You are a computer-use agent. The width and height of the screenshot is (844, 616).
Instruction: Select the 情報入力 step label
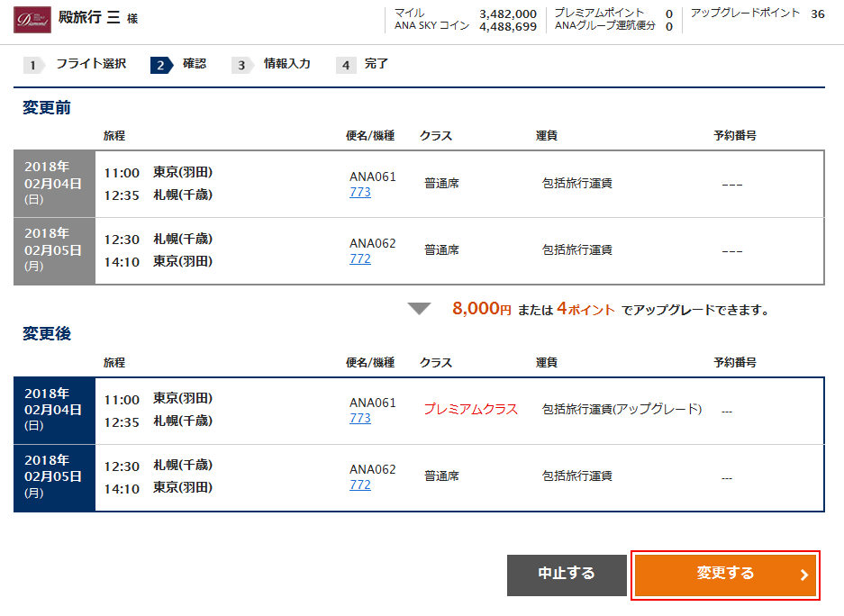coord(286,64)
